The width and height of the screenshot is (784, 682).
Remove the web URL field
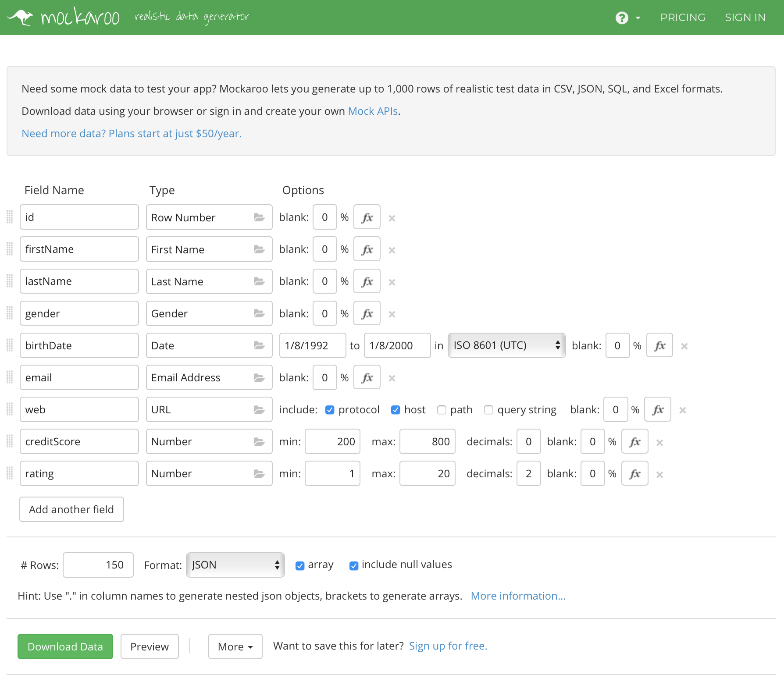[x=683, y=410]
